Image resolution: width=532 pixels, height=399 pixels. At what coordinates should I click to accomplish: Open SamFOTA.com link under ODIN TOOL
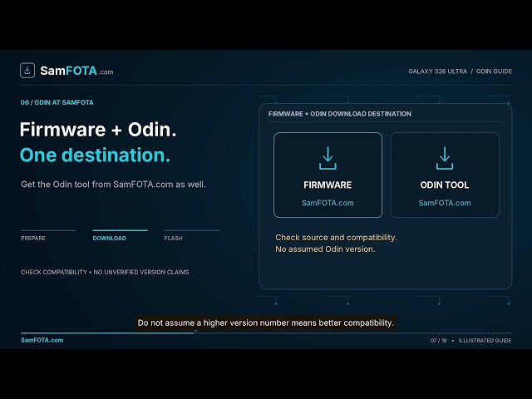(445, 203)
